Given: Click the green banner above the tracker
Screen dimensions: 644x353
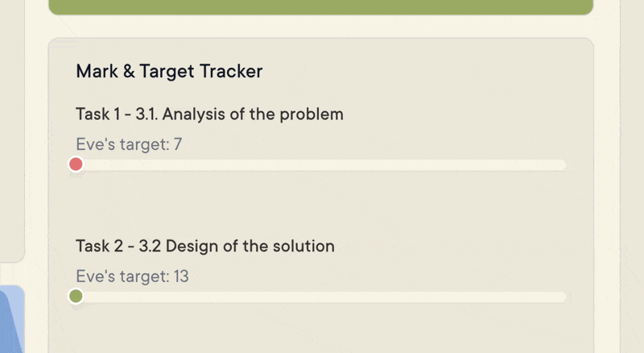Looking at the screenshot, I should coord(320,7).
